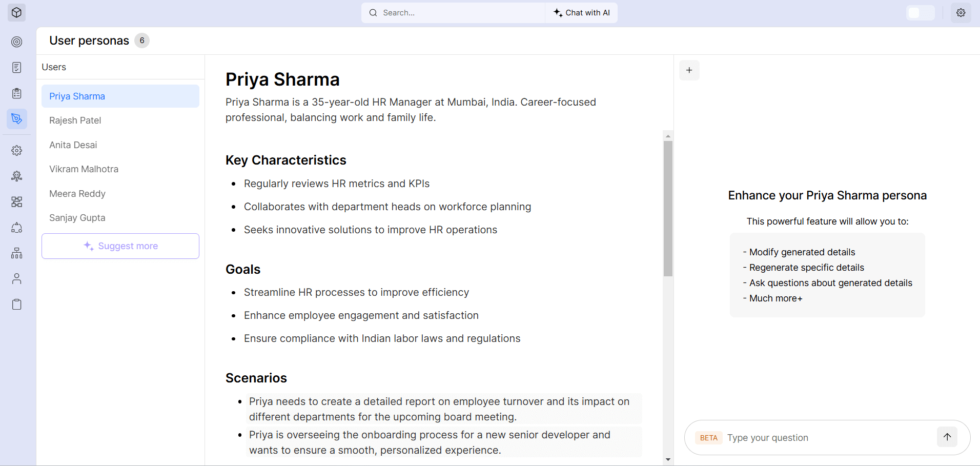
Task: Click the plus button to add new chat
Action: point(689,70)
